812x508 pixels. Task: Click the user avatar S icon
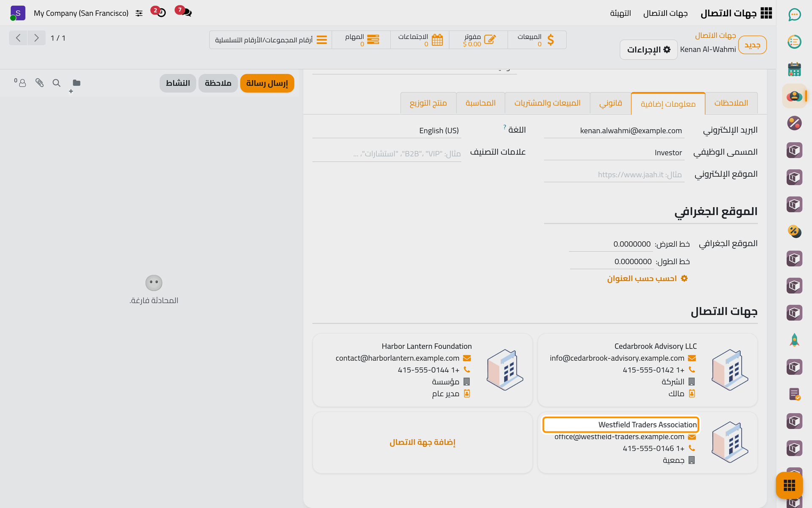pos(18,13)
